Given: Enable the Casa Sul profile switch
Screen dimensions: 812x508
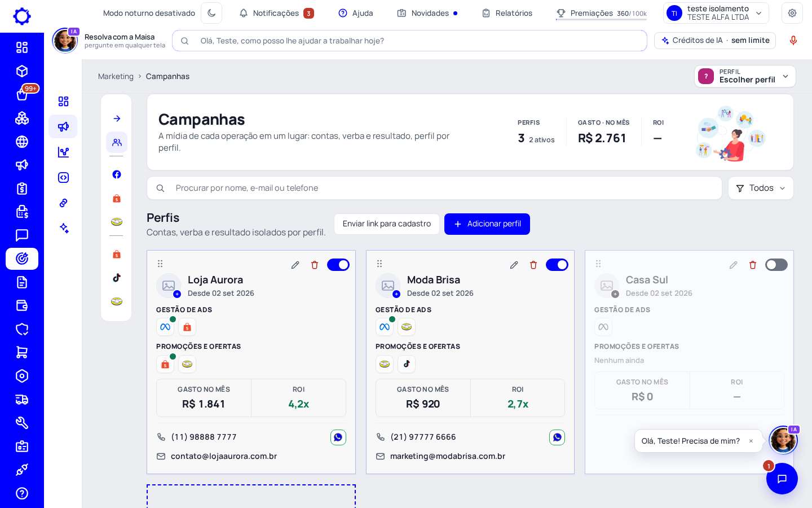Looking at the screenshot, I should click(776, 265).
